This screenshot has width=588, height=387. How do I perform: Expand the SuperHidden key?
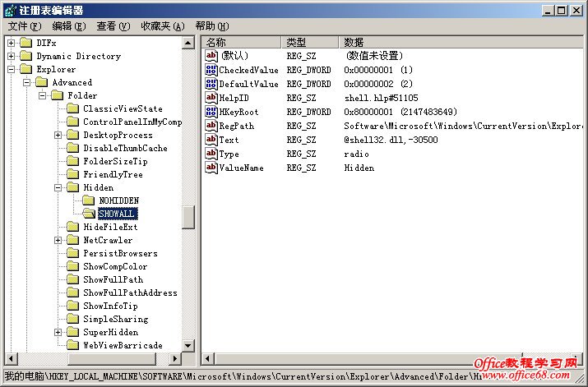coord(58,332)
